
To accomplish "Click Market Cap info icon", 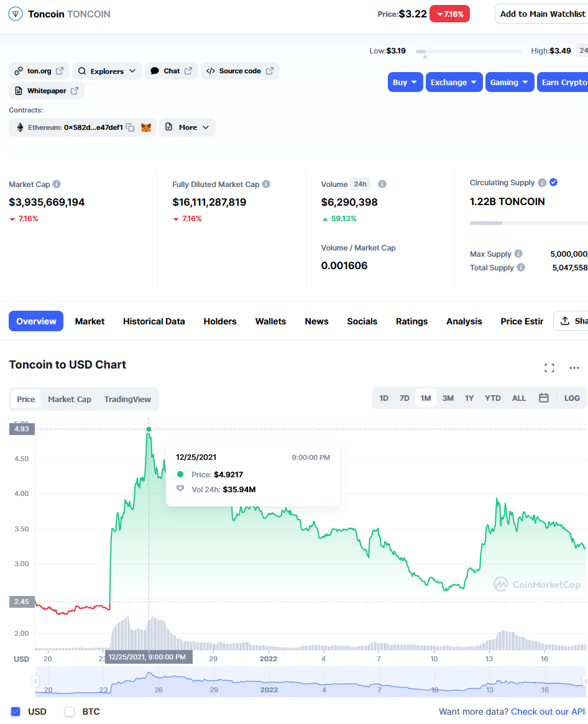I will click(x=57, y=185).
